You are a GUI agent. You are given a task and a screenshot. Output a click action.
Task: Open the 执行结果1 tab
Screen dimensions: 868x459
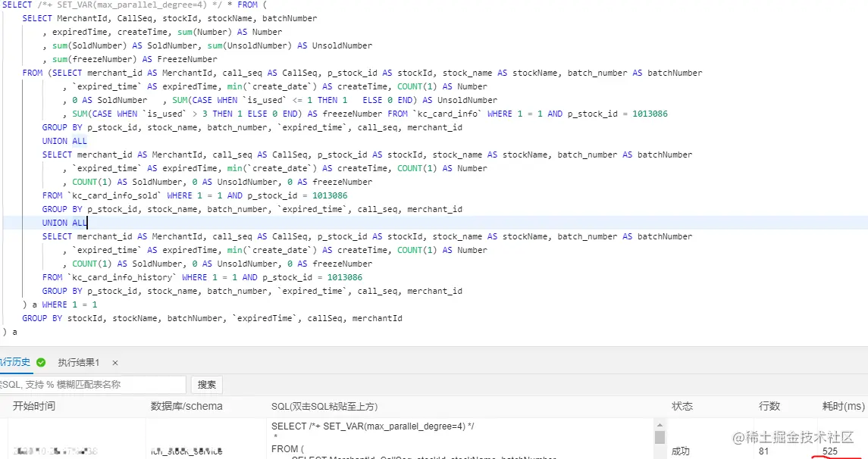click(x=78, y=363)
